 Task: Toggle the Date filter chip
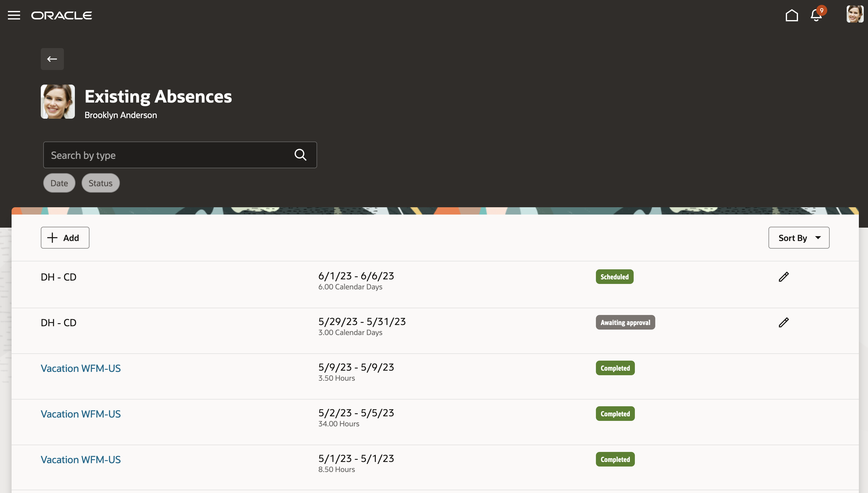click(59, 183)
